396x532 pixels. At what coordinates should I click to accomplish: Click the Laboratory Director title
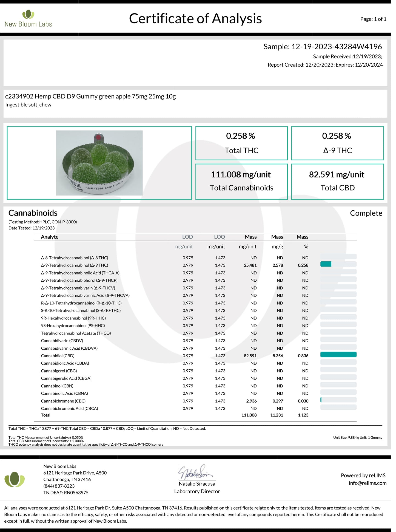point(197,491)
